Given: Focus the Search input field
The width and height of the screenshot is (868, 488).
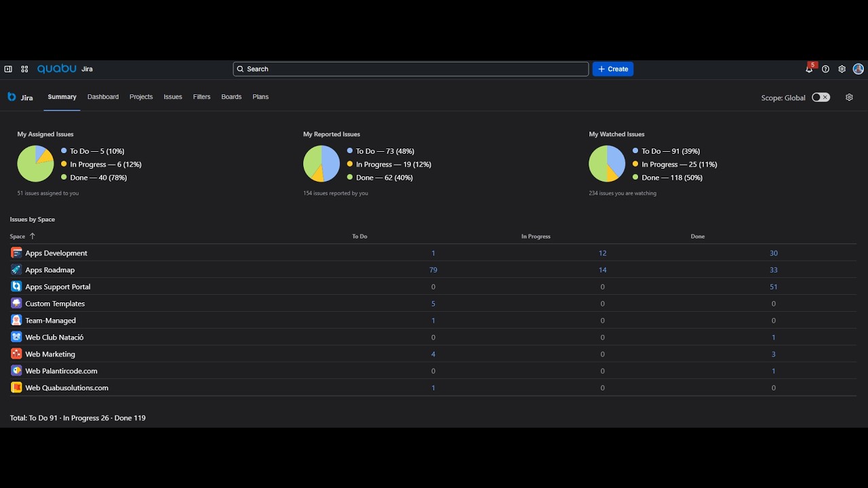Looking at the screenshot, I should click(x=411, y=69).
